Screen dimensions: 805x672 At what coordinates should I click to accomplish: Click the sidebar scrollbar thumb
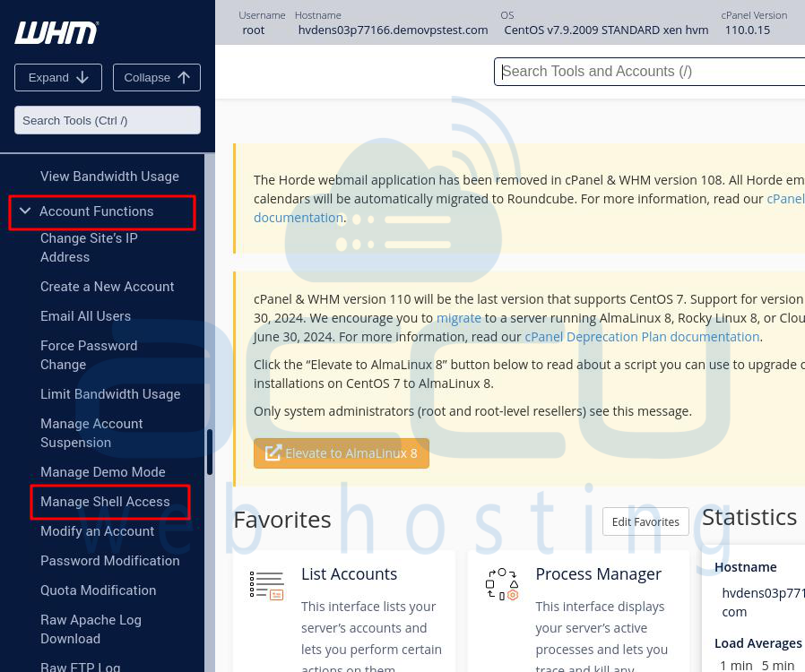tap(210, 452)
